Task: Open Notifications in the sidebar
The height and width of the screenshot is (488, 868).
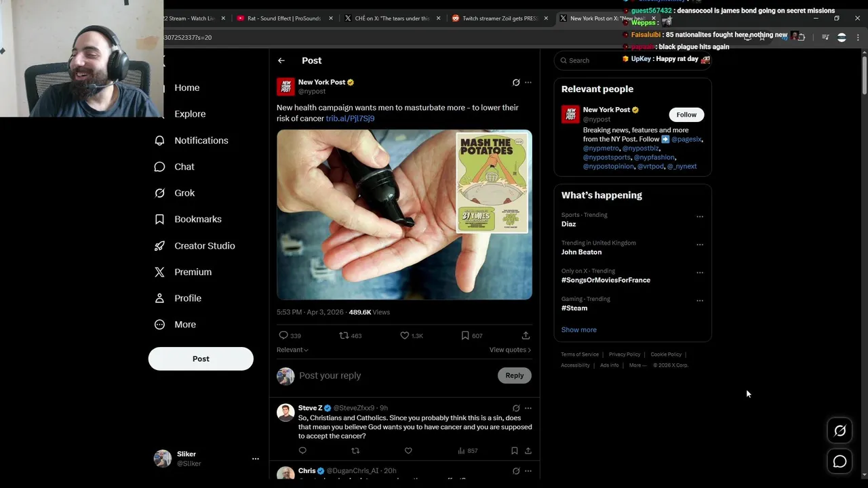Action: click(191, 140)
